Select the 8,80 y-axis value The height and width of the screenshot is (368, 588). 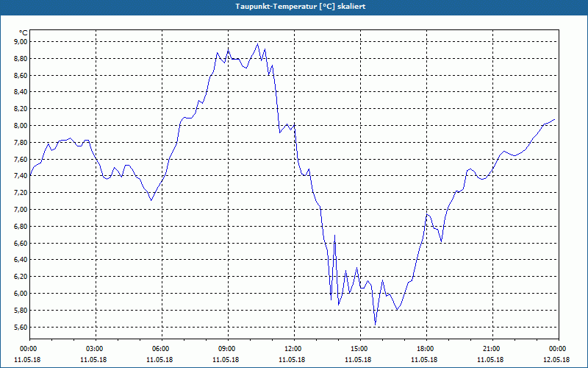tap(21, 59)
